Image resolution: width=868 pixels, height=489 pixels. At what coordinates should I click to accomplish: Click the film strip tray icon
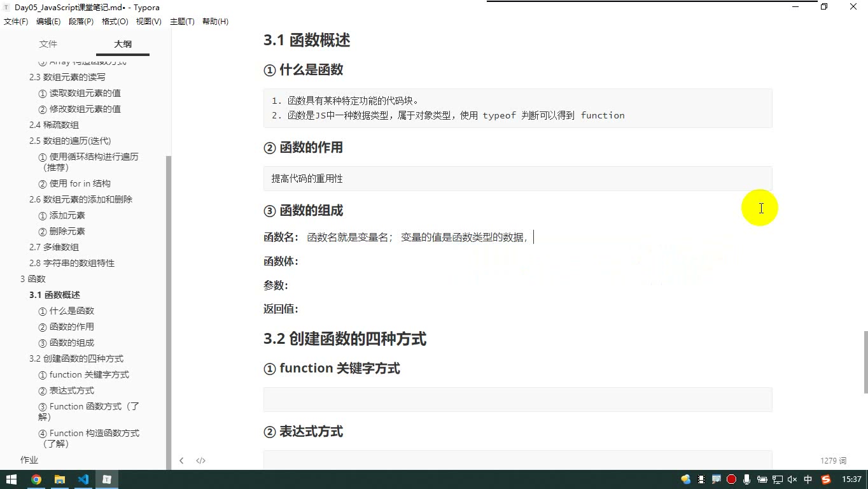(701, 479)
